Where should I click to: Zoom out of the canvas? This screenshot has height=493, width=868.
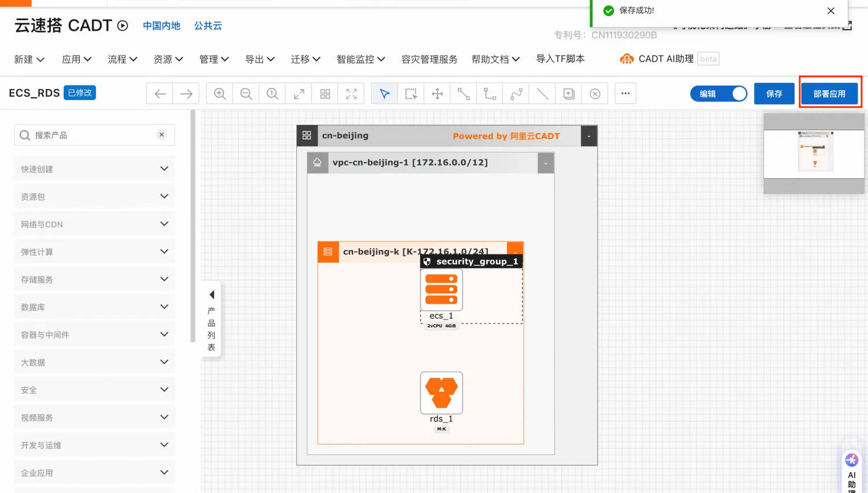246,94
